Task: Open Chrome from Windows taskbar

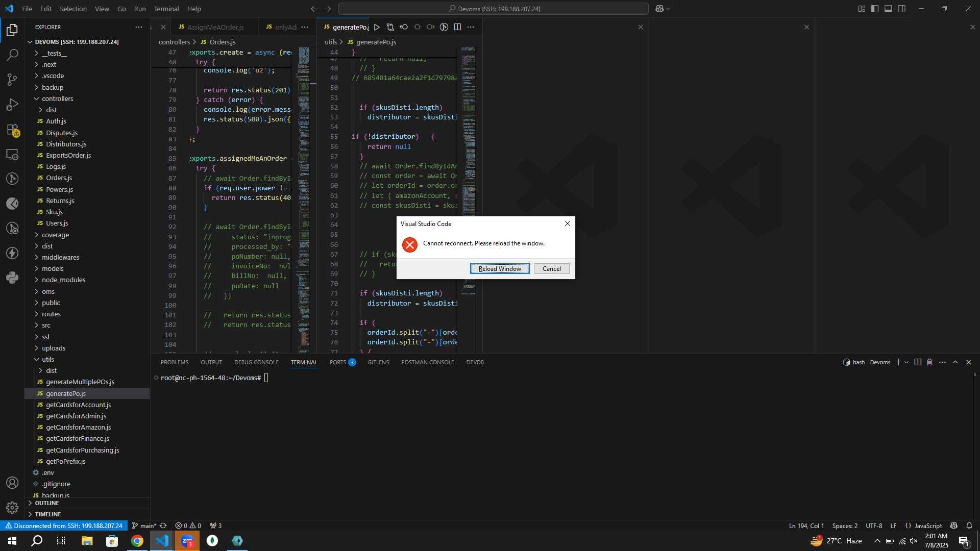Action: click(x=137, y=541)
